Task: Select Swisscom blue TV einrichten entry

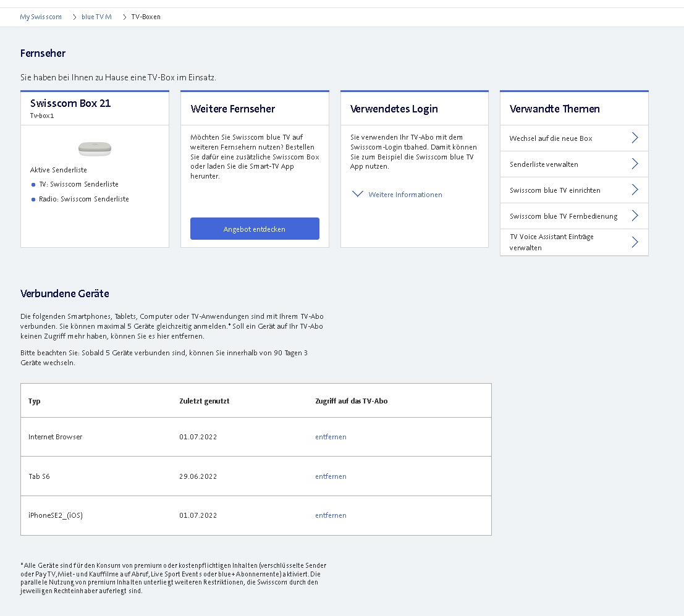Action: pyautogui.click(x=554, y=190)
